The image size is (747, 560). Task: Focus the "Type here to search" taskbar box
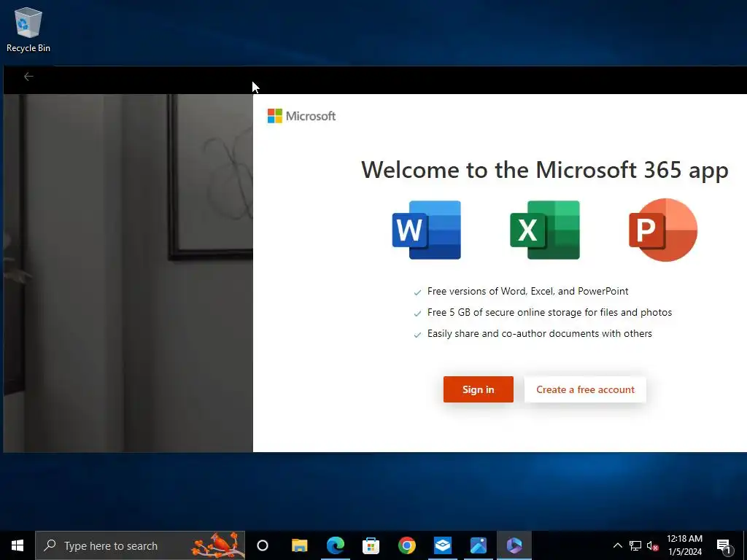pos(140,545)
